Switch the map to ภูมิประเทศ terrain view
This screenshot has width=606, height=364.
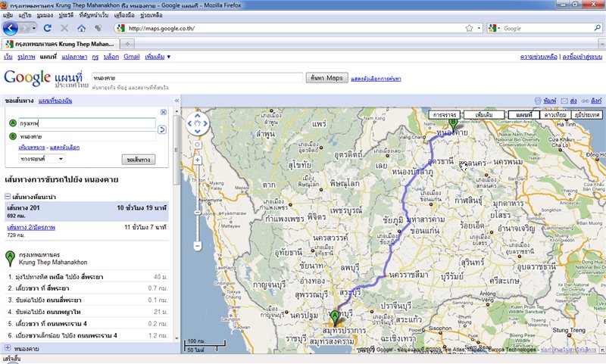click(586, 114)
